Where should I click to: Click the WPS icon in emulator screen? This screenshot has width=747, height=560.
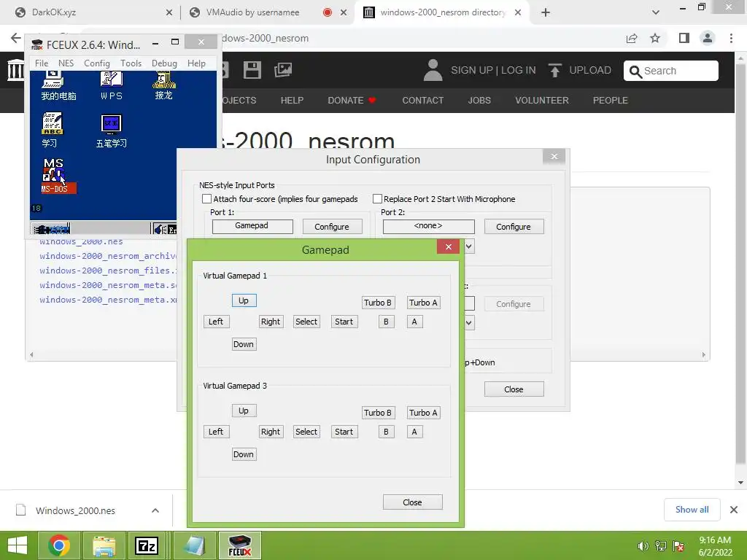(112, 86)
